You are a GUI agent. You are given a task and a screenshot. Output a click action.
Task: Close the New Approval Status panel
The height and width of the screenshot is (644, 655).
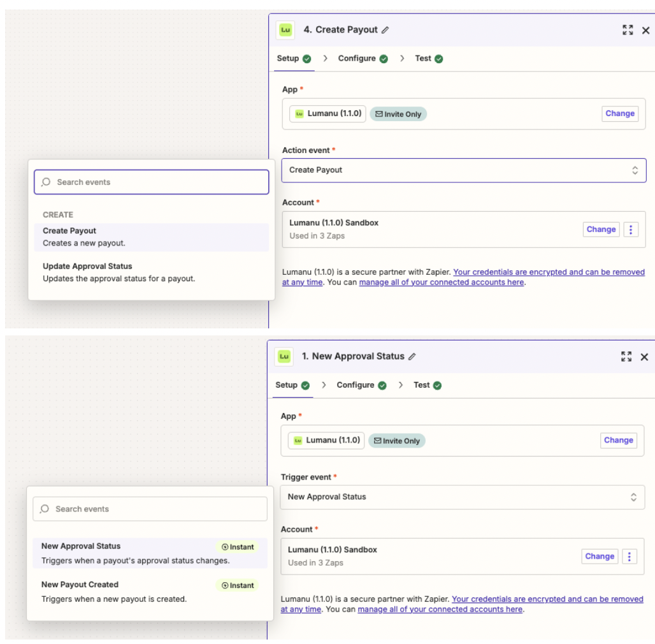pyautogui.click(x=644, y=356)
